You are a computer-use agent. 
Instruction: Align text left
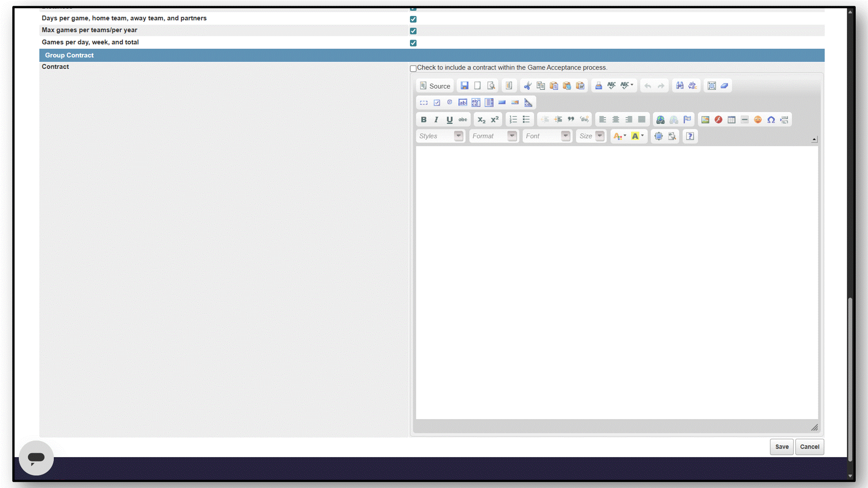[603, 120]
